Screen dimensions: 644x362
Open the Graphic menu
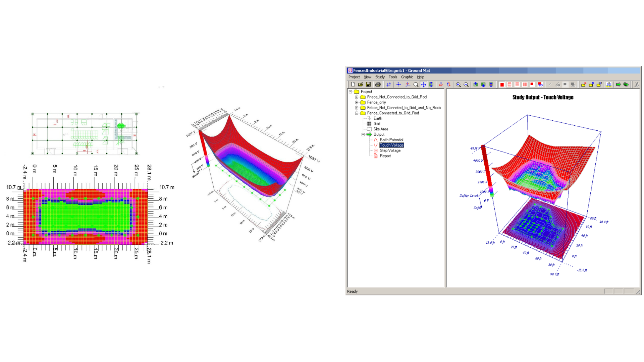coord(407,77)
